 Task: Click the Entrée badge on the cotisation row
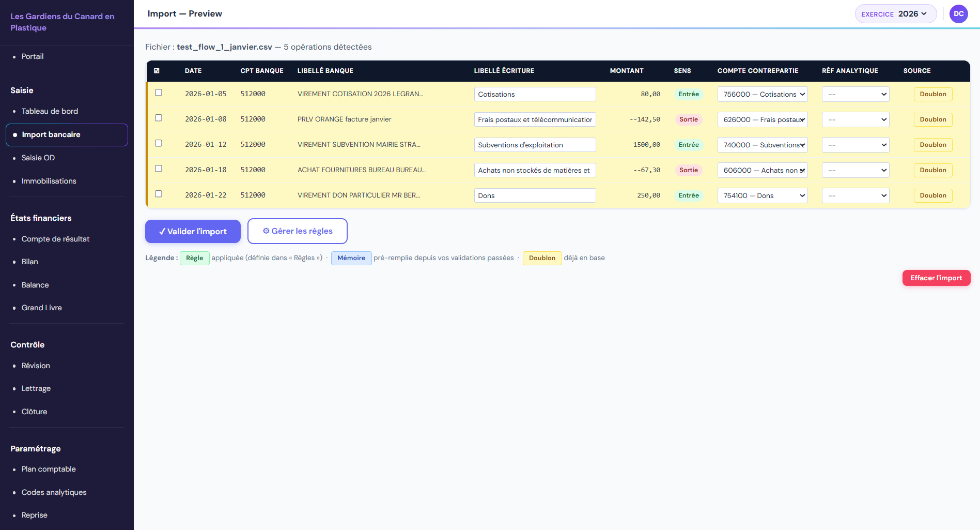click(688, 94)
